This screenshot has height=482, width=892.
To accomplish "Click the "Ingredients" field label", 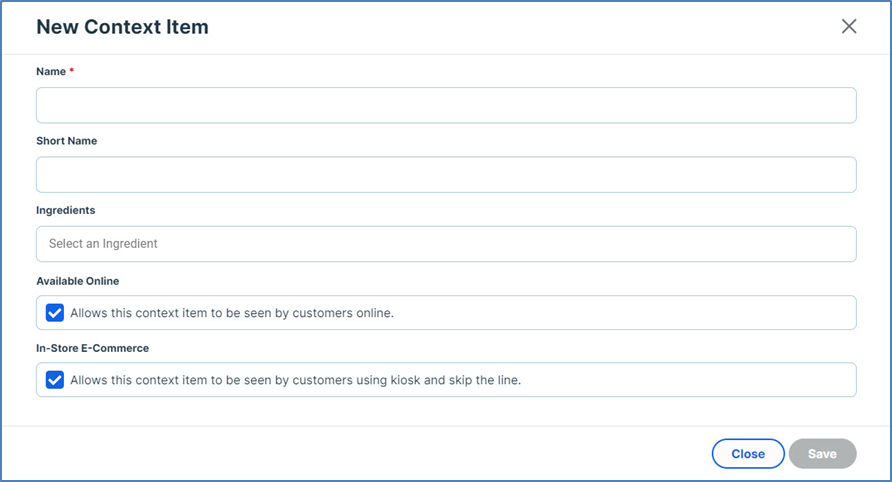I will pyautogui.click(x=65, y=210).
